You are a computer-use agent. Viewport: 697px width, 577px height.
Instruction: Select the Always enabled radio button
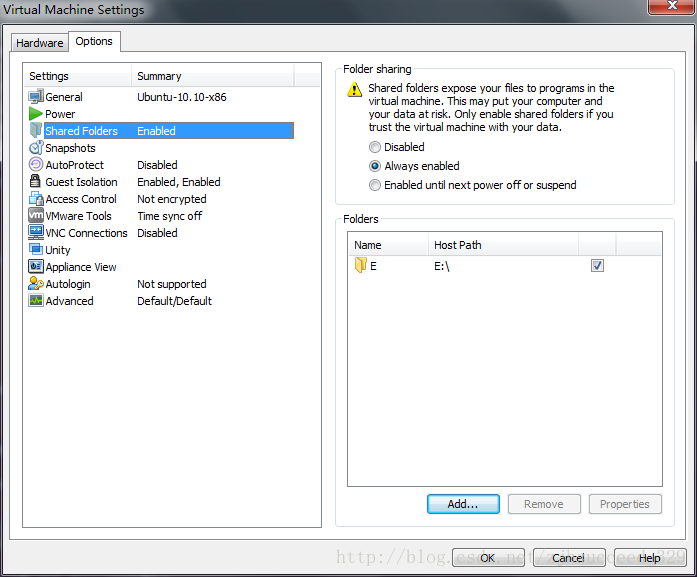(x=375, y=166)
